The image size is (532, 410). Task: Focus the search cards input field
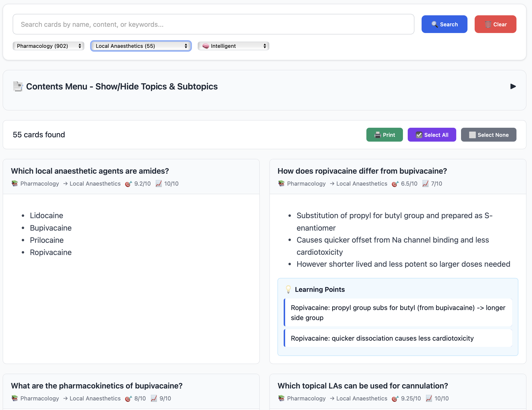(x=213, y=24)
